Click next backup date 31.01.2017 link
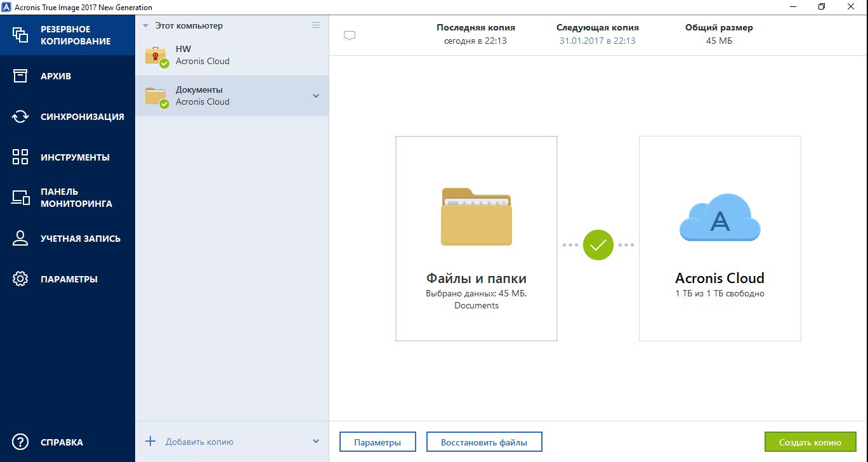Viewport: 868px width, 462px height. [x=597, y=41]
